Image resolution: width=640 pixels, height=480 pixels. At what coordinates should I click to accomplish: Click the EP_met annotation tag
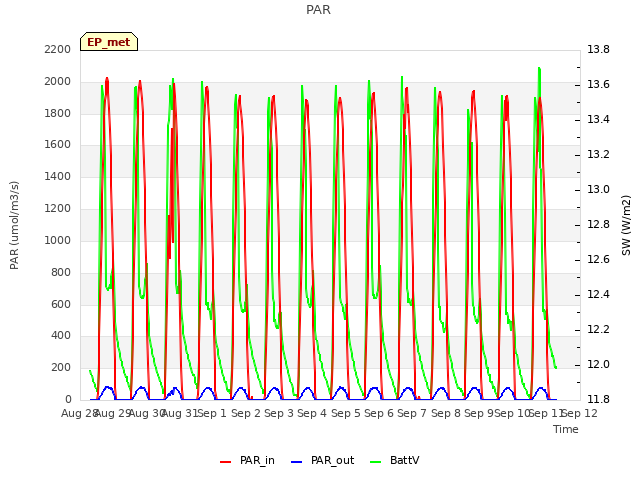pos(109,42)
